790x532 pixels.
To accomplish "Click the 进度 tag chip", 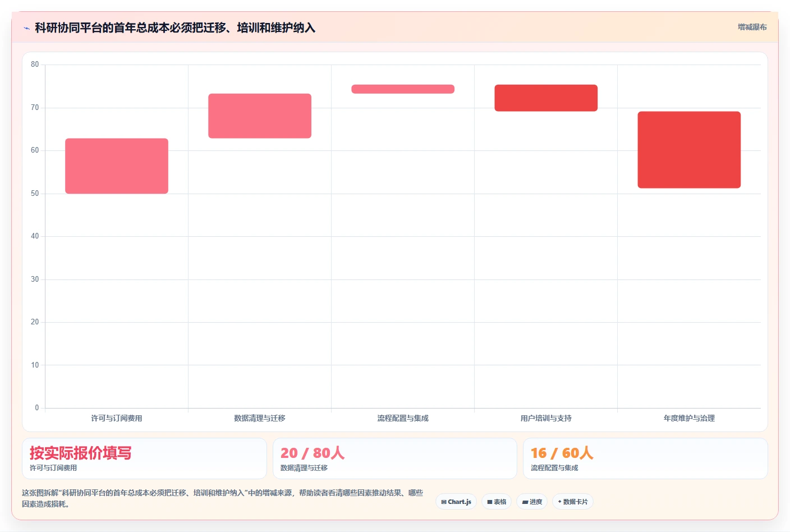I will [532, 502].
